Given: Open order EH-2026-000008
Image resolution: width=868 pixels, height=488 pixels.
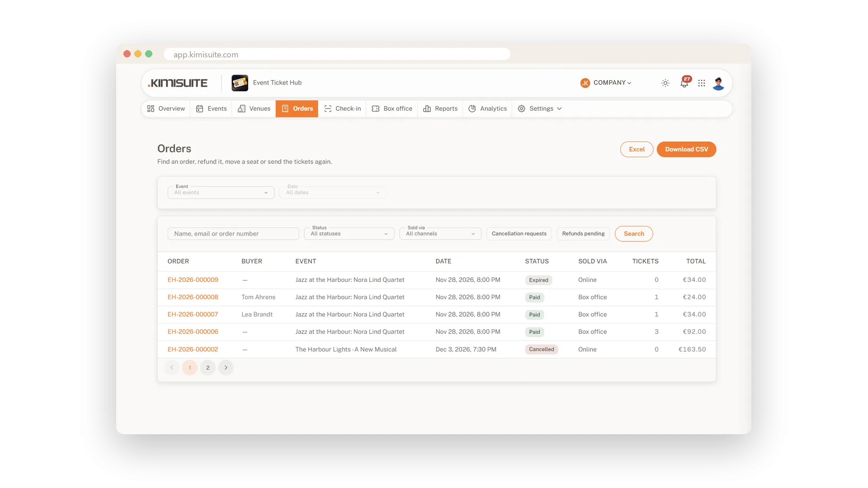Looking at the screenshot, I should pos(193,297).
